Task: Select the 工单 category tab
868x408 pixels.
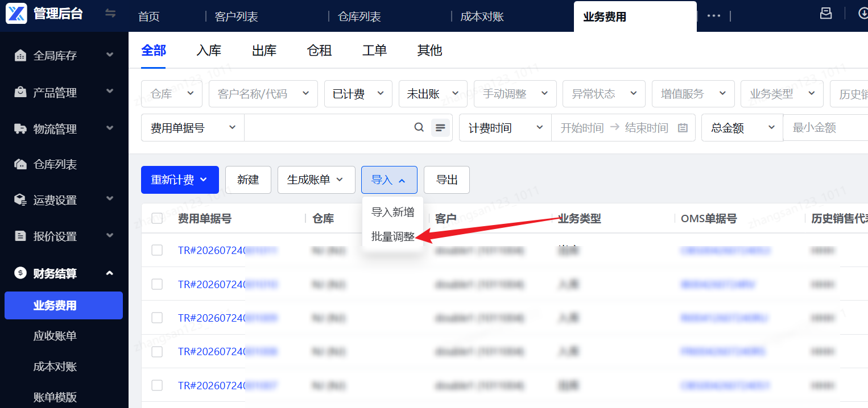Action: pos(374,51)
